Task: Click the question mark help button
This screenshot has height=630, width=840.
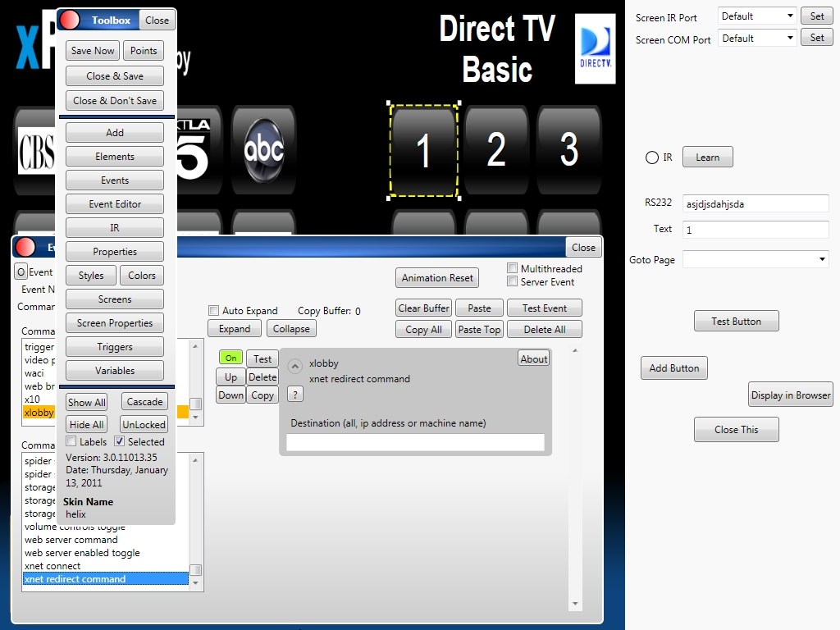Action: 295,395
